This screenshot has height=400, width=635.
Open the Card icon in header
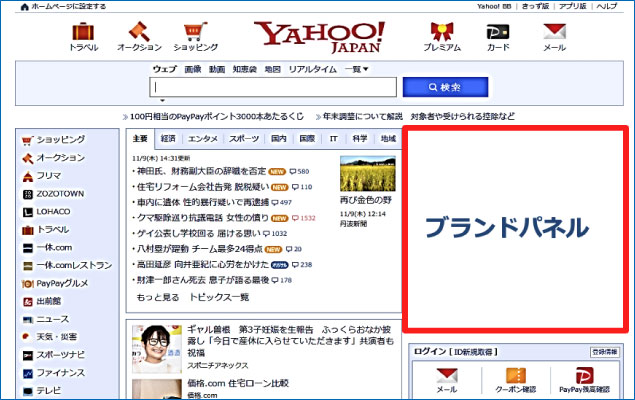[498, 32]
